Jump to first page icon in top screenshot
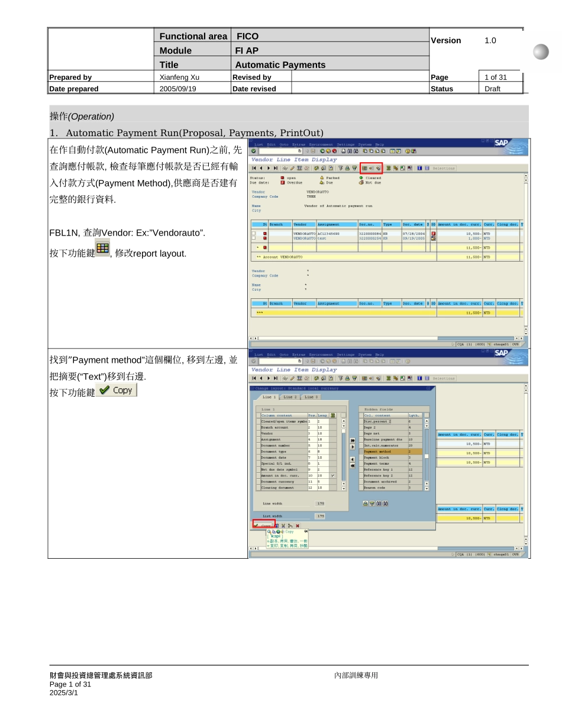The image size is (562, 728). click(x=254, y=168)
